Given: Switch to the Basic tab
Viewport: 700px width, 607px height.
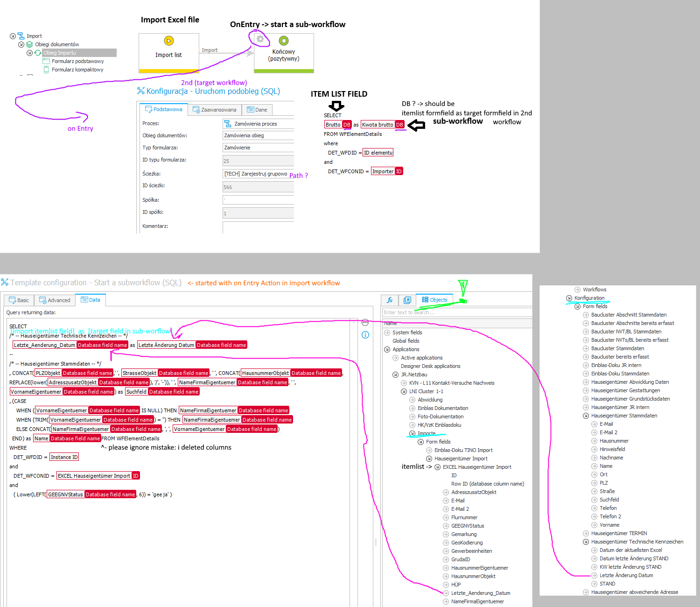Looking at the screenshot, I should 19,300.
